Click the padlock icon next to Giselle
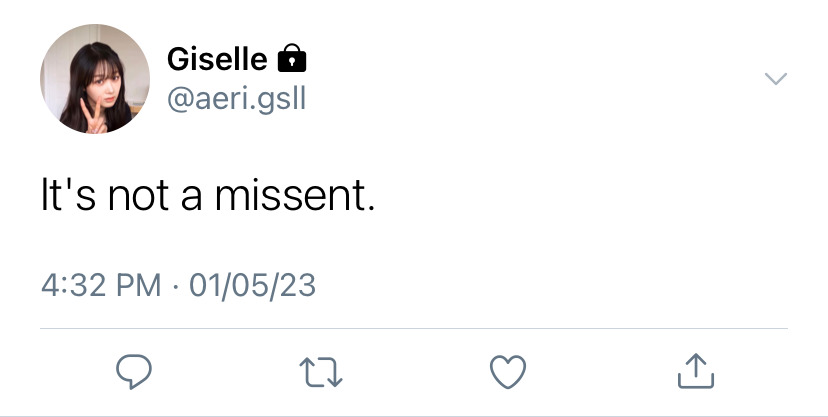This screenshot has height=417, width=828. 292,58
